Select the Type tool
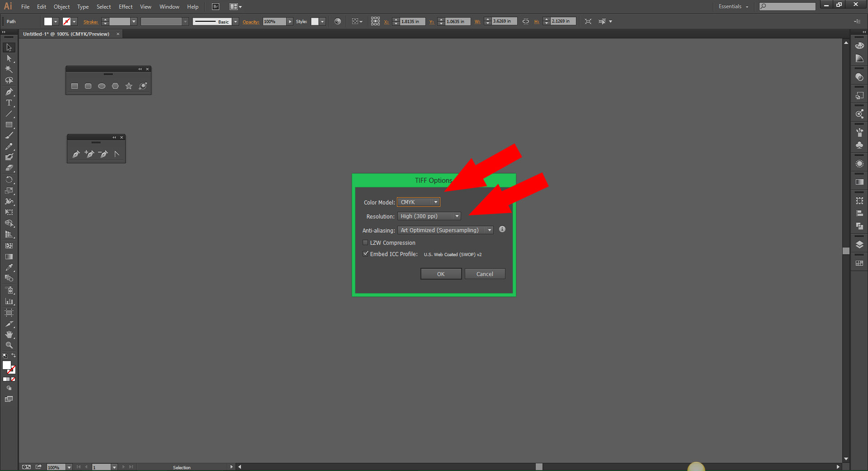Viewport: 868px width, 471px height. [x=9, y=103]
